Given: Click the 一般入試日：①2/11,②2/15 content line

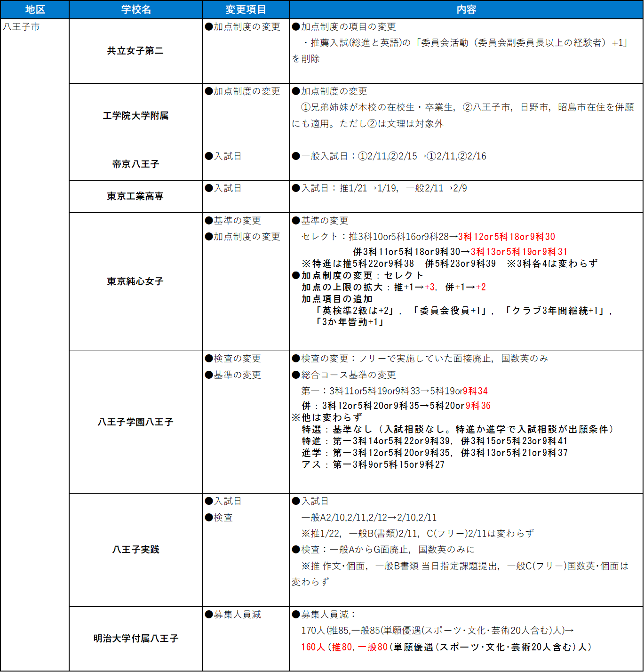Looking at the screenshot, I should point(389,156).
